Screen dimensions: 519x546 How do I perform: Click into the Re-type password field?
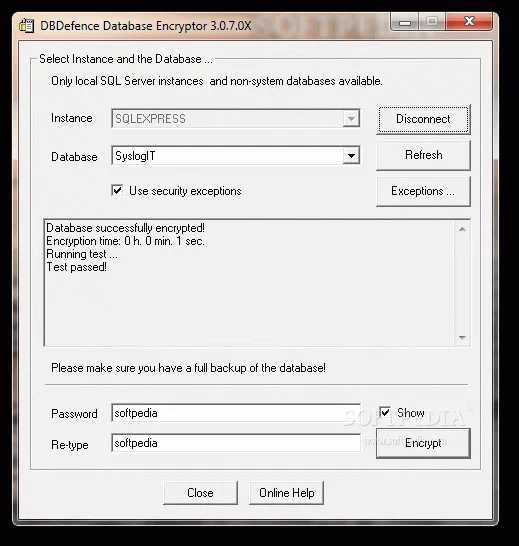coord(236,443)
